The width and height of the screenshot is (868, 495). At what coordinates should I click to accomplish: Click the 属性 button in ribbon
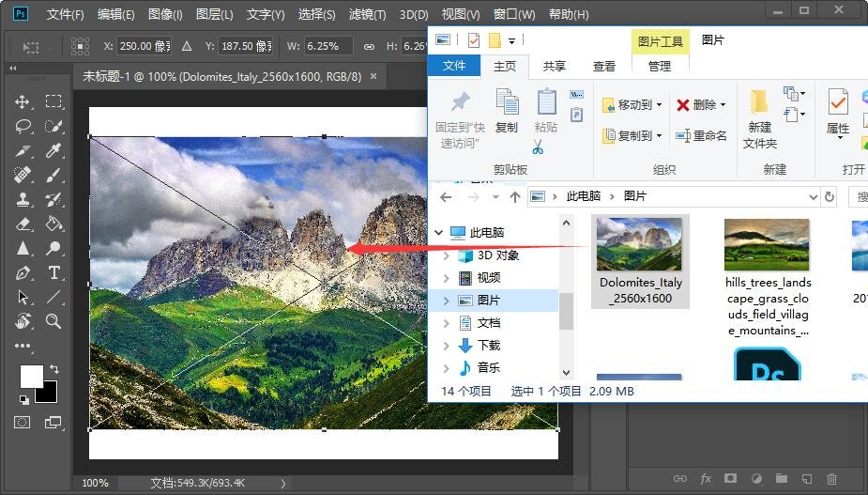point(838,113)
